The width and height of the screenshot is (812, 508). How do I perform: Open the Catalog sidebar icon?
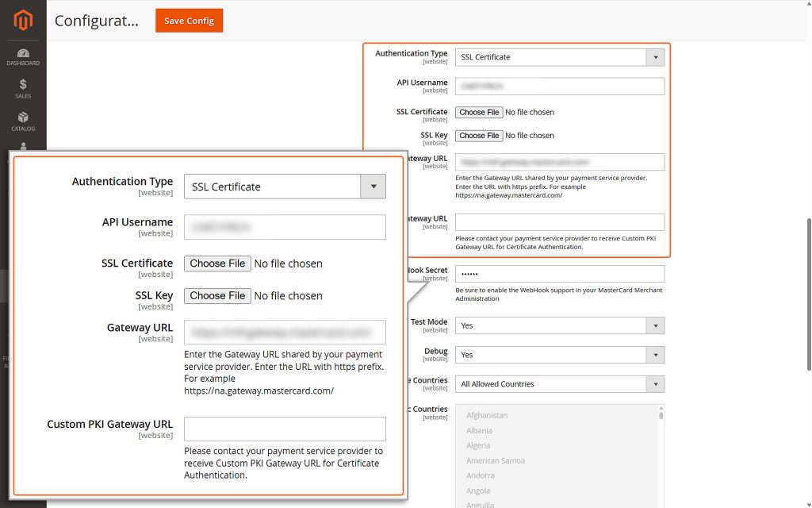click(x=23, y=121)
